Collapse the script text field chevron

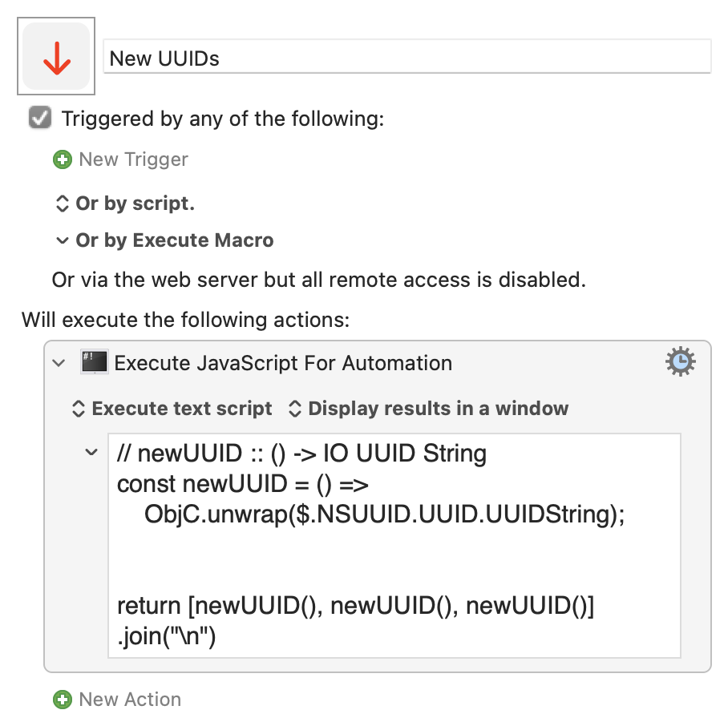click(92, 452)
